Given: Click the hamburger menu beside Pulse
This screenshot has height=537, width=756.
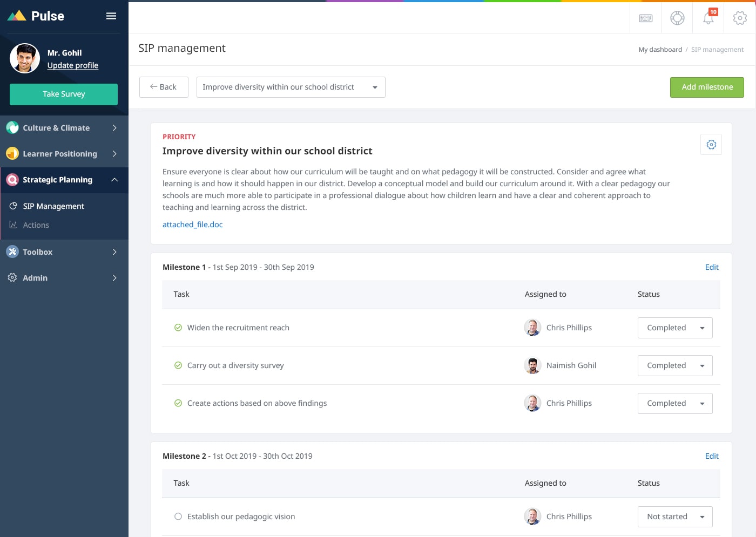Looking at the screenshot, I should coord(111,16).
